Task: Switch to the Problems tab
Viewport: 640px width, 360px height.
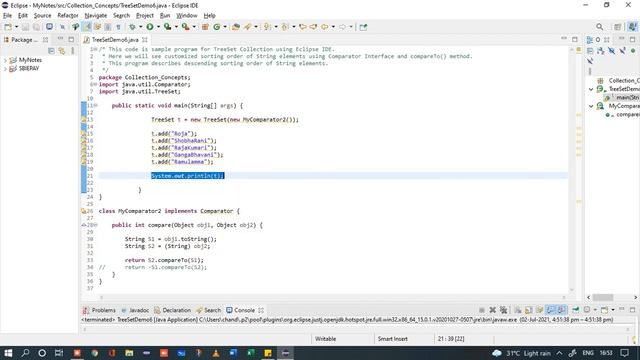Action: (x=99, y=310)
